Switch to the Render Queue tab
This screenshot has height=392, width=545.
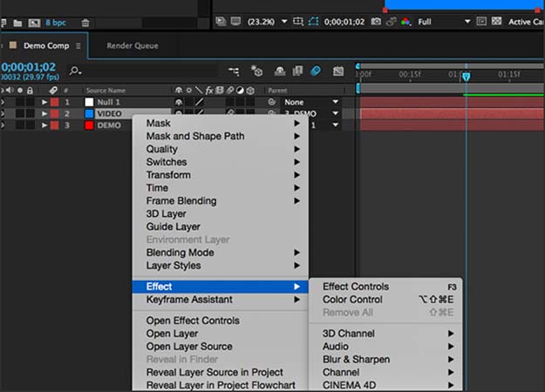click(x=132, y=45)
